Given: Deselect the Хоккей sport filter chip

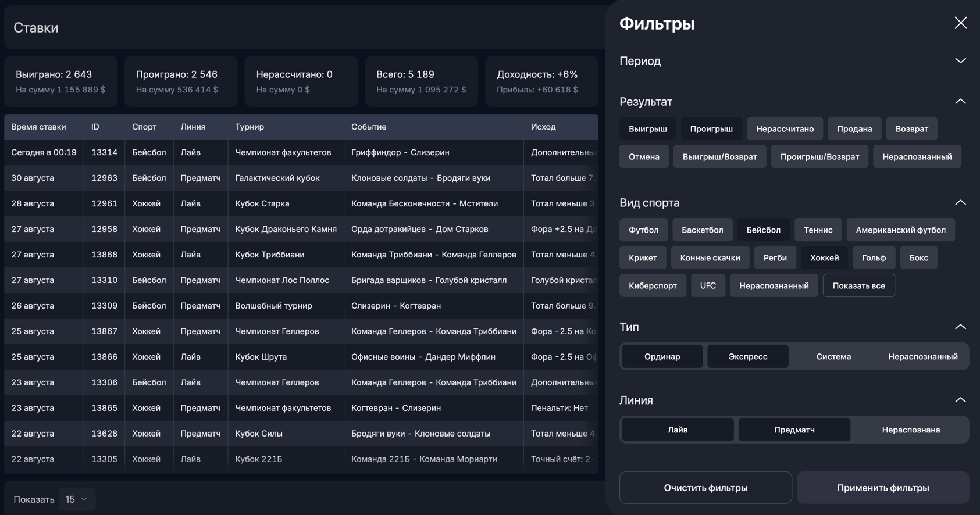Looking at the screenshot, I should click(824, 258).
